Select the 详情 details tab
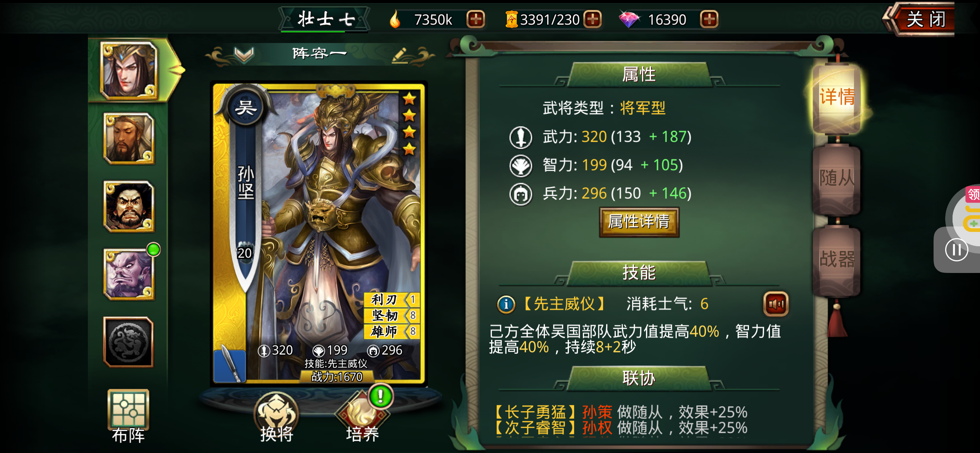 836,98
